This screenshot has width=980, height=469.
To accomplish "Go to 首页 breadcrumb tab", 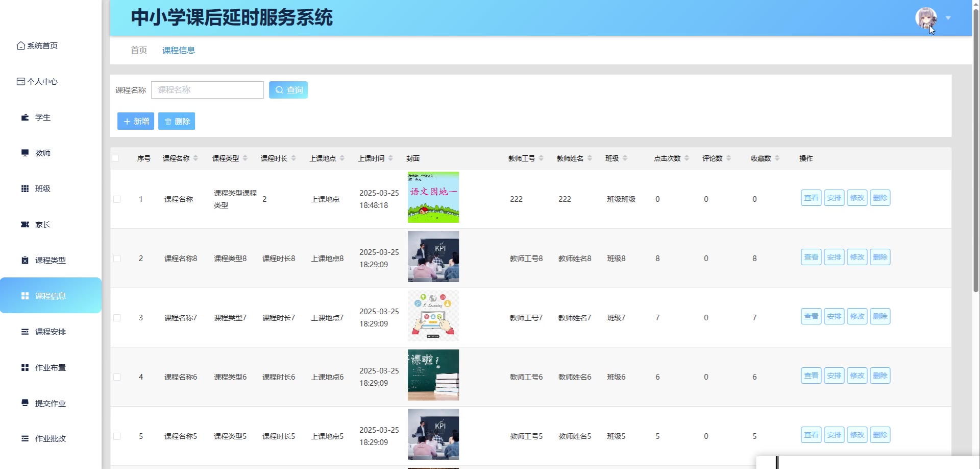I will click(139, 50).
